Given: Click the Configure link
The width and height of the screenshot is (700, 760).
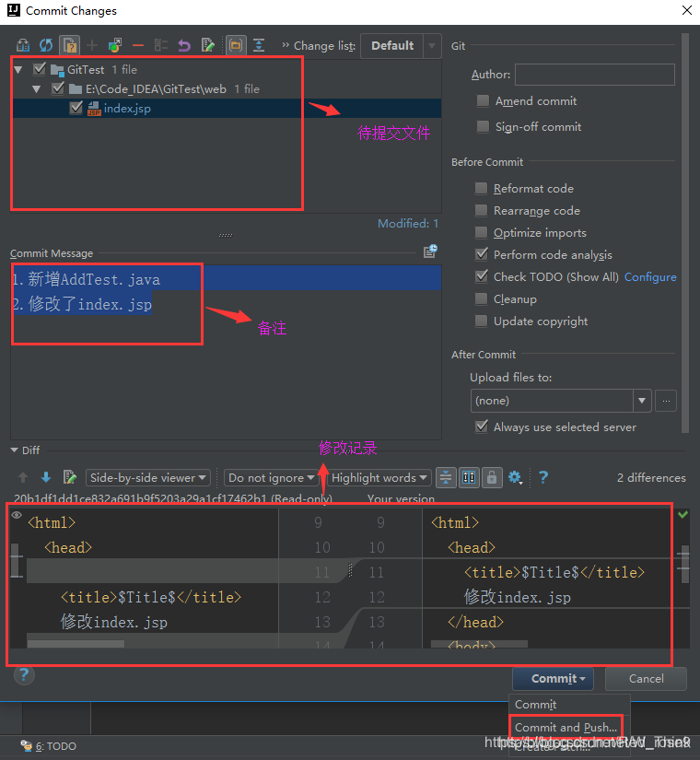Looking at the screenshot, I should pyautogui.click(x=650, y=276).
